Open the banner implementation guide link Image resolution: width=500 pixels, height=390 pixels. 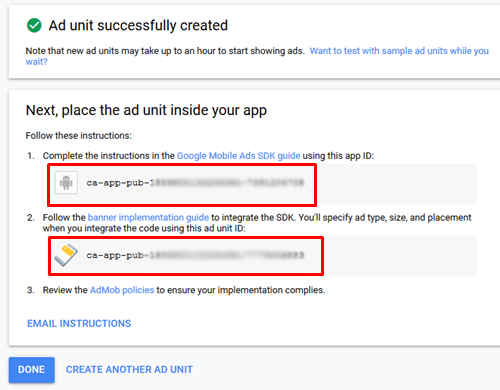pos(148,217)
